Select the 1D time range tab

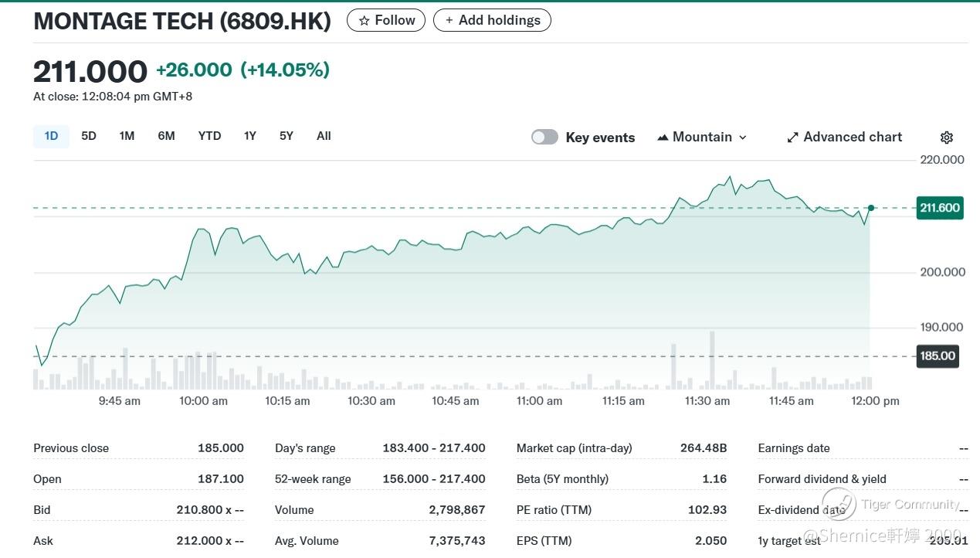(x=51, y=136)
